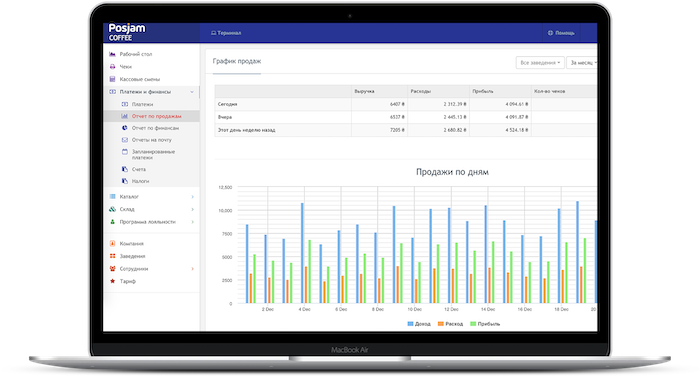Click the Вчера row label
Screen dimensions: 700x376
[x=225, y=117]
